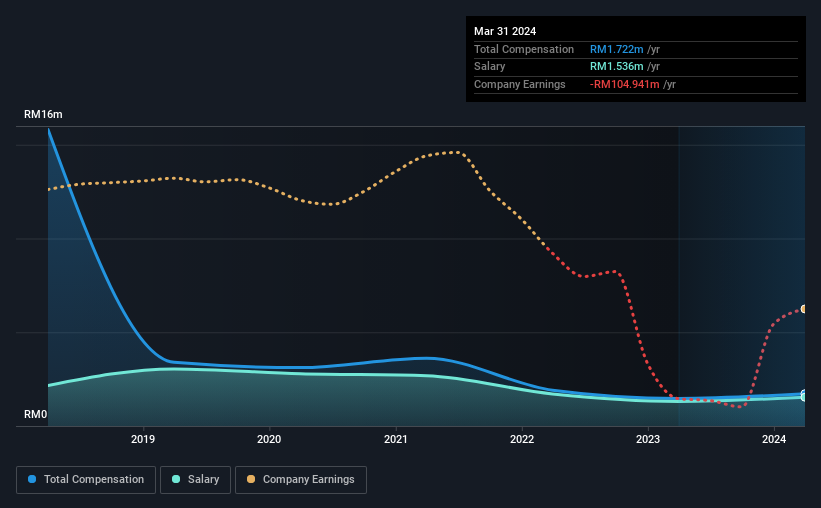Toggle the Salary legend button
Viewport: 821px width, 508px height.
(x=195, y=480)
